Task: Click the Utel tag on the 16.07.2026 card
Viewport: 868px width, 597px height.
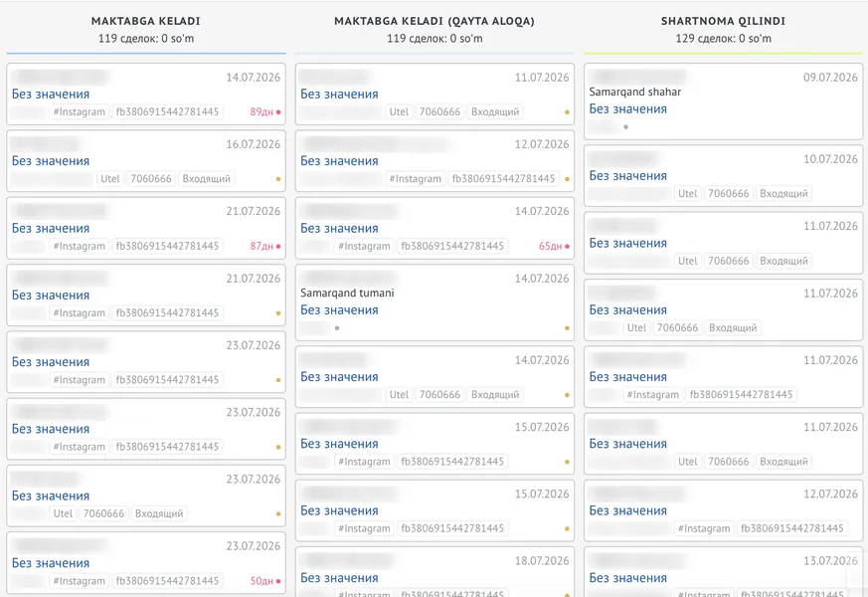Action: point(110,179)
